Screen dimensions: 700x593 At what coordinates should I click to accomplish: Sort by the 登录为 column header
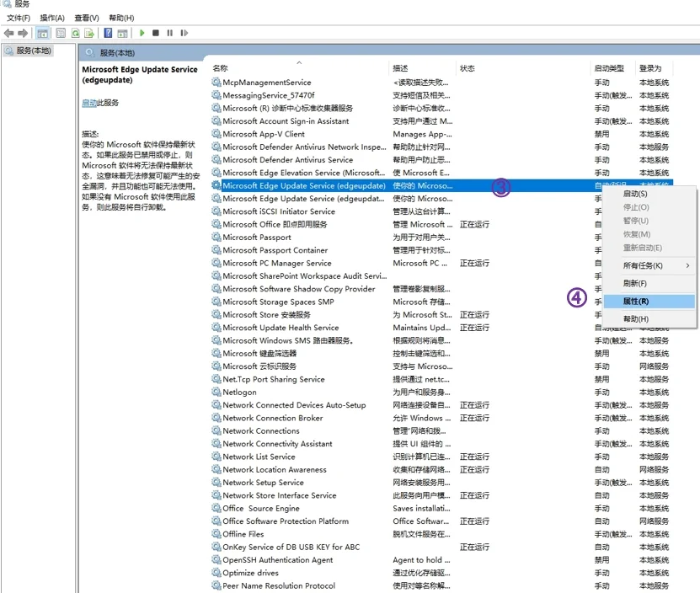654,68
